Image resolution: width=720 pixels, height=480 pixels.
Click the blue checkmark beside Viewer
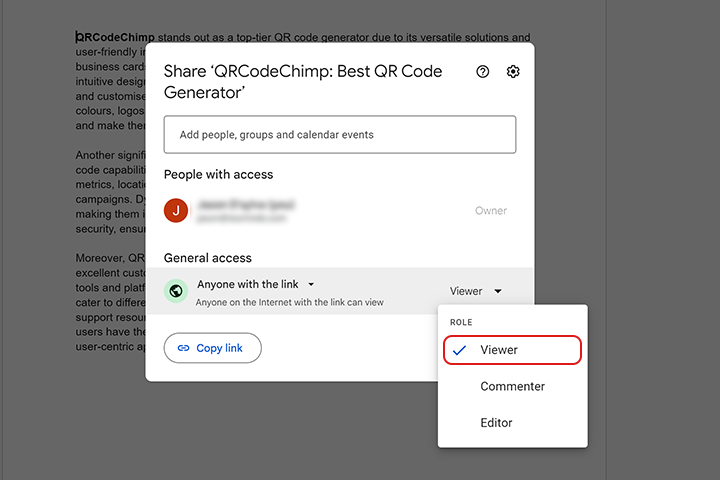coord(459,350)
